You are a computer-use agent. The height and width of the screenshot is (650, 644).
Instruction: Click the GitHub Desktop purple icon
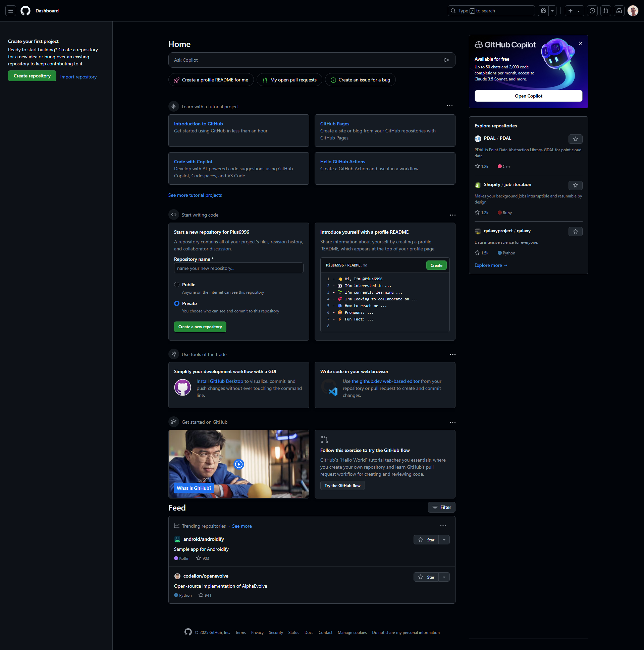point(183,388)
